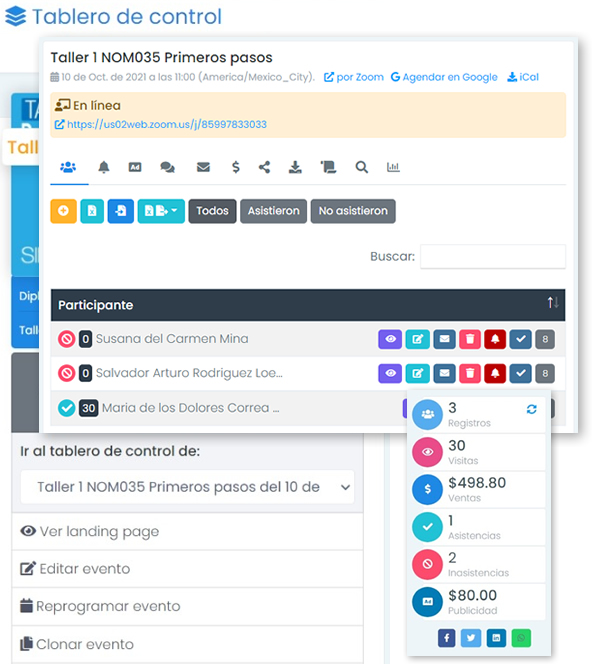Select Clonar evento
The height and width of the screenshot is (664, 600).
[x=187, y=644]
